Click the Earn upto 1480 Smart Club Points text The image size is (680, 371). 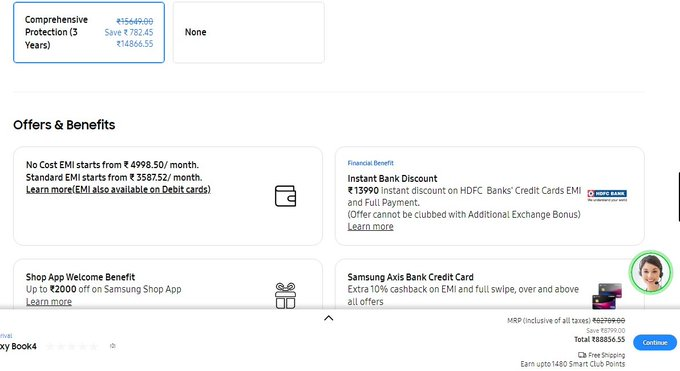pyautogui.click(x=573, y=364)
